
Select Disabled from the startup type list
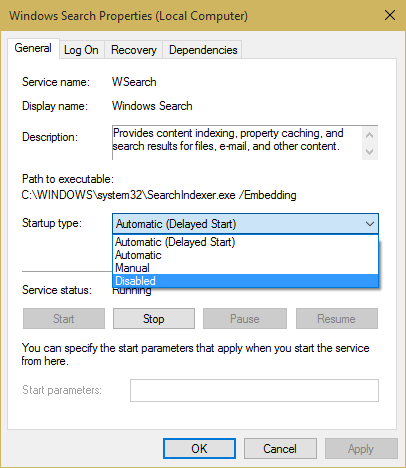click(x=246, y=281)
